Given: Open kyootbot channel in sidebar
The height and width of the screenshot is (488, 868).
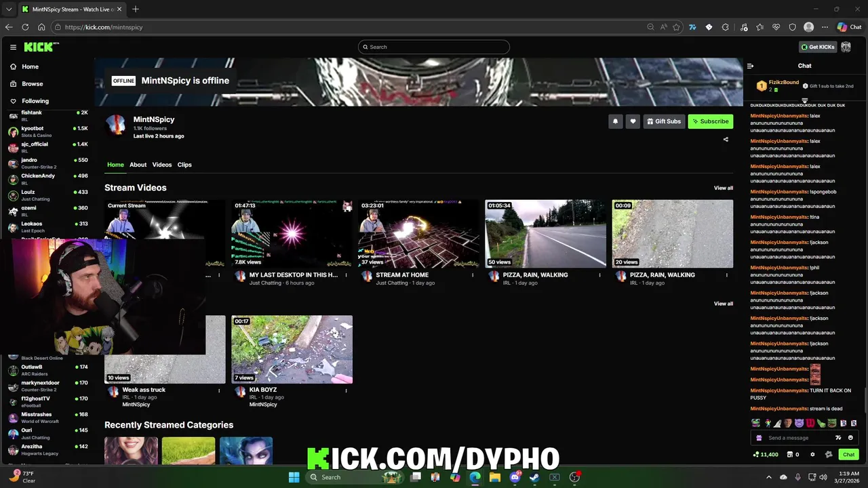Looking at the screenshot, I should 47,131.
